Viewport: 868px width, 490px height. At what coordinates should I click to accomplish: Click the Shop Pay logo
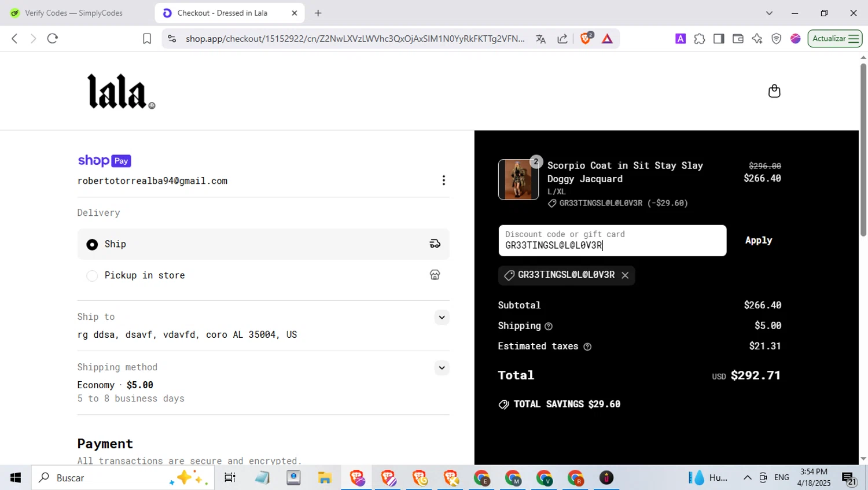pos(105,161)
